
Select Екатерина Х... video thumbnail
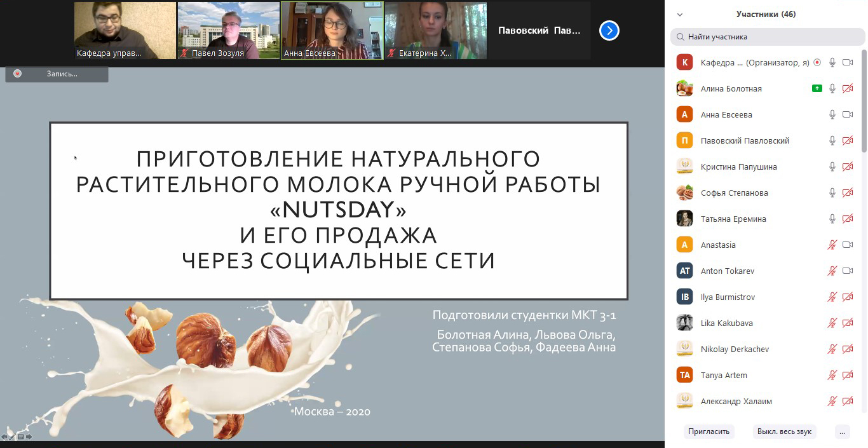(436, 31)
